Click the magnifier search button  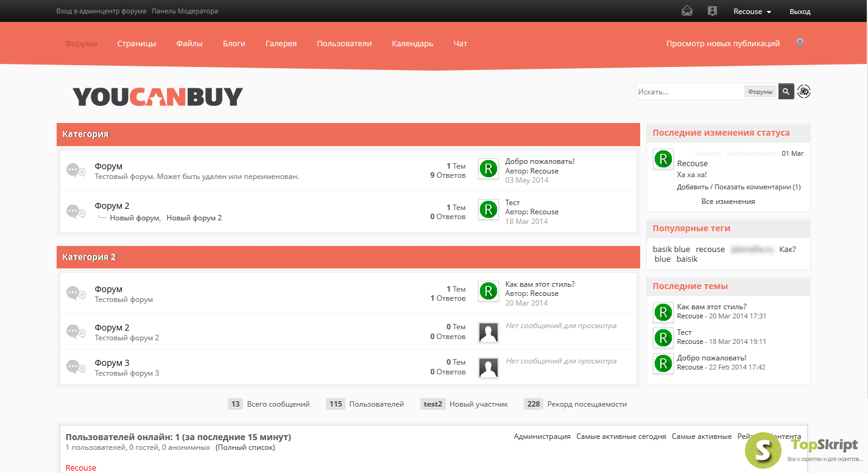786,91
